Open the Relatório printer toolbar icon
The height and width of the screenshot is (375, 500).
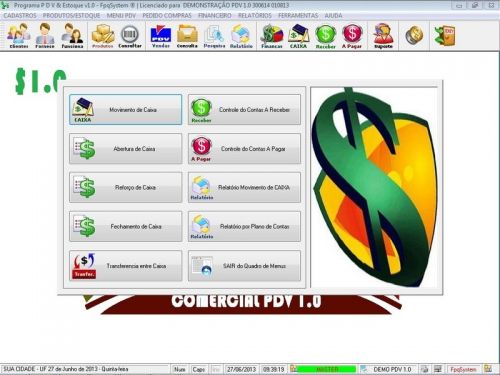point(241,36)
